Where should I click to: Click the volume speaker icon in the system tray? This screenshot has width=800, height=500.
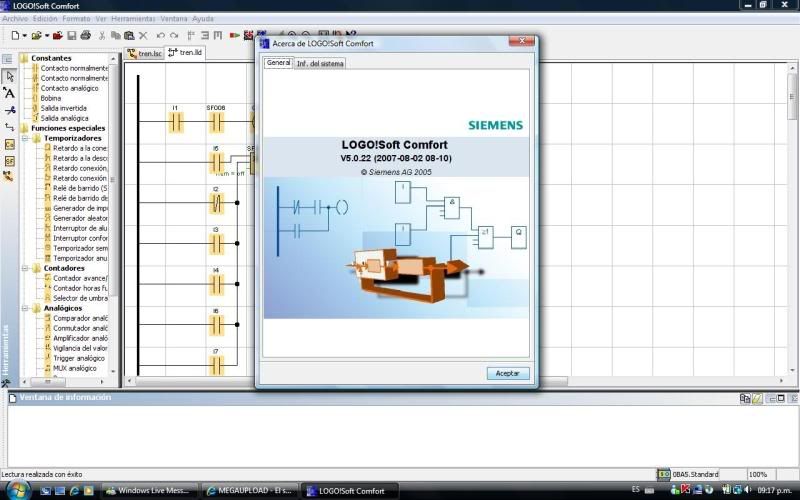pyautogui.click(x=748, y=490)
